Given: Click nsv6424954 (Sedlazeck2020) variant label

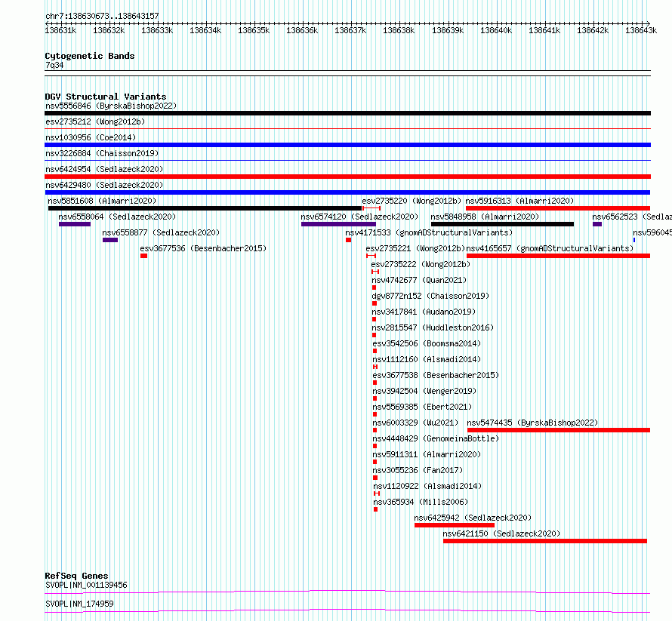Looking at the screenshot, I should (x=104, y=169).
